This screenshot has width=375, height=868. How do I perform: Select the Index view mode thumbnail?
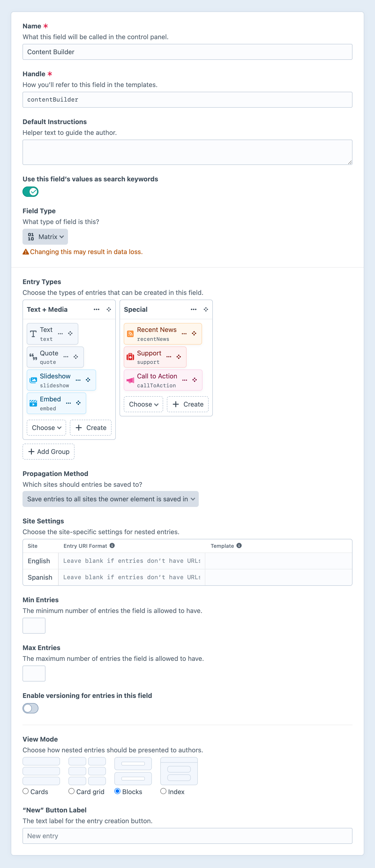[179, 771]
